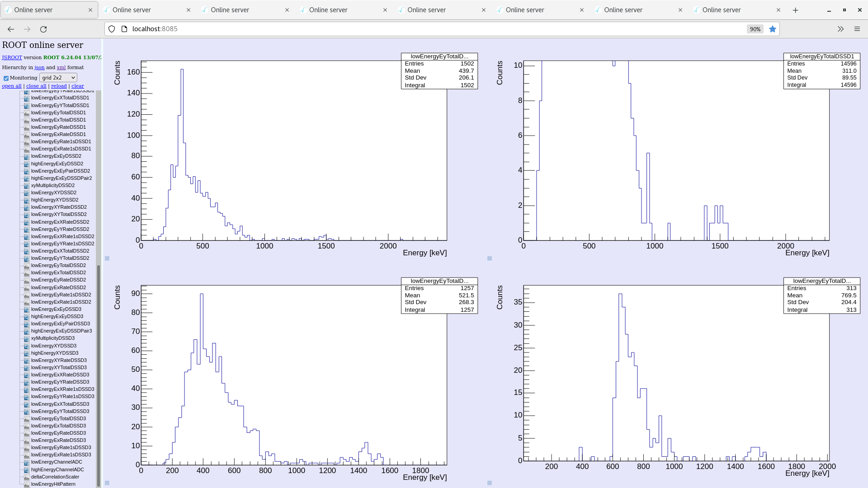Click the highEnergyXYDSSD2 histogram icon
The image size is (868, 488).
[x=26, y=200]
